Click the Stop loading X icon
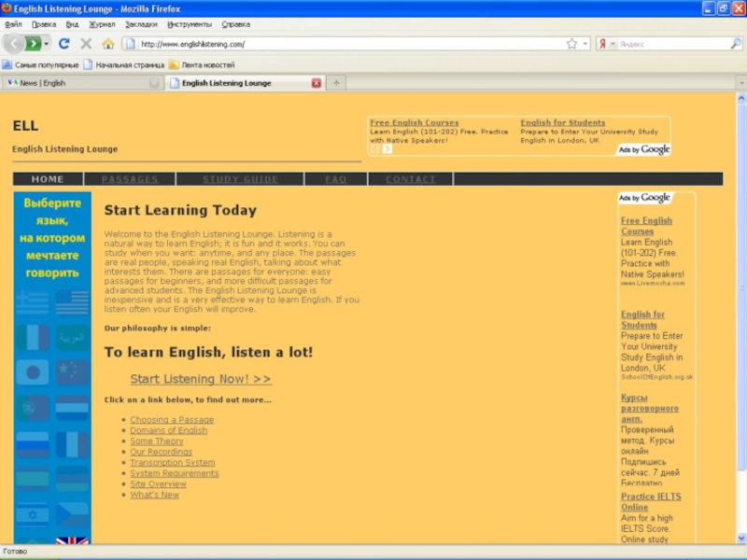Screen dimensions: 747x560 [x=86, y=44]
